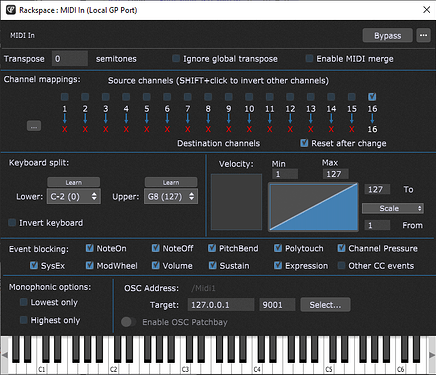Enable the Ignore global transpose checkbox
The width and height of the screenshot is (436, 375).
click(x=176, y=59)
